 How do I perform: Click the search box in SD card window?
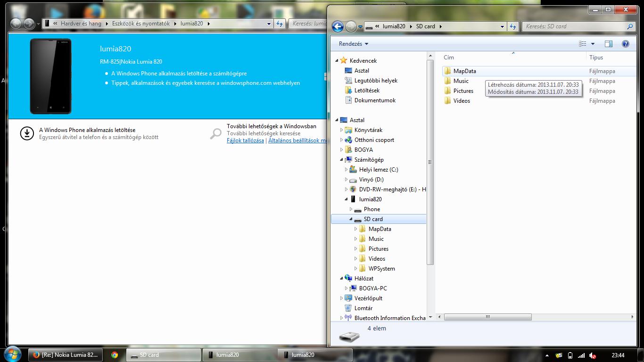pos(579,26)
